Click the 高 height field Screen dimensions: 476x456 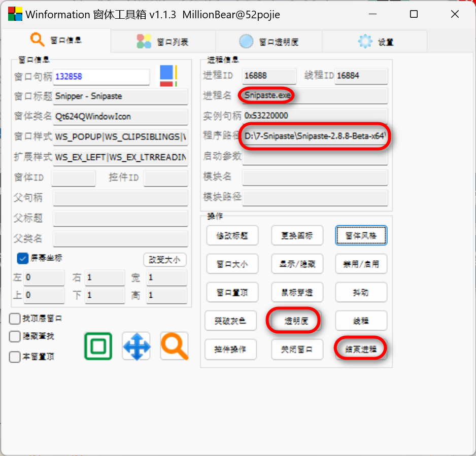[x=166, y=295]
